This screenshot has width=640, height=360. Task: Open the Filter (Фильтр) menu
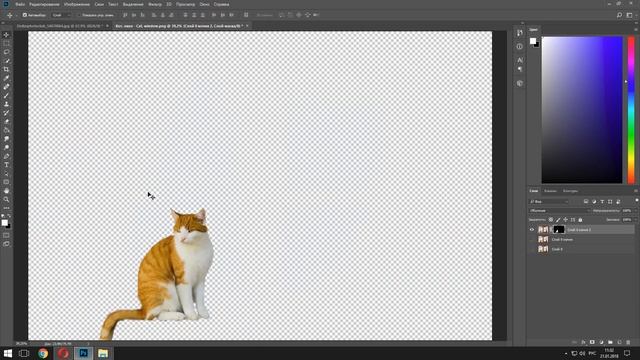pyautogui.click(x=155, y=4)
